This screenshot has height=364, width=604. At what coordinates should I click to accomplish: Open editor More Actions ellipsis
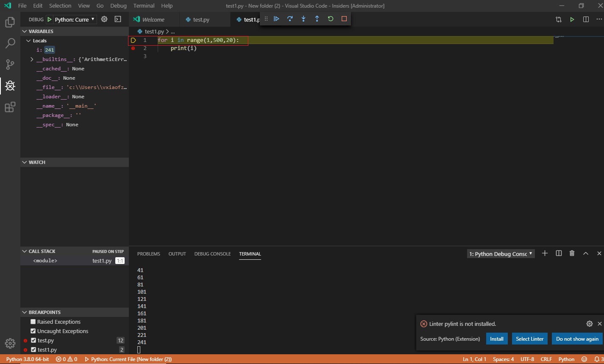pos(599,19)
